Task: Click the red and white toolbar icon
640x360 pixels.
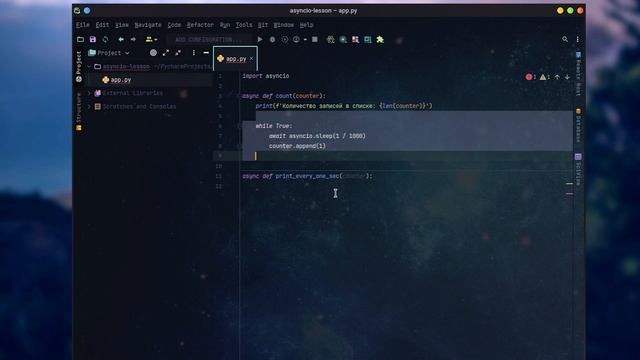Action: pyautogui.click(x=356, y=40)
